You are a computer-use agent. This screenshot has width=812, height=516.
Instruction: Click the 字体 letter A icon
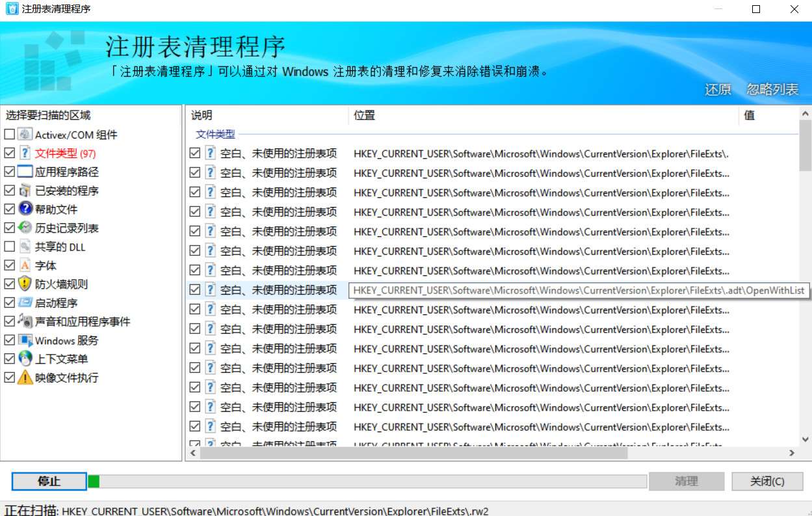[25, 265]
